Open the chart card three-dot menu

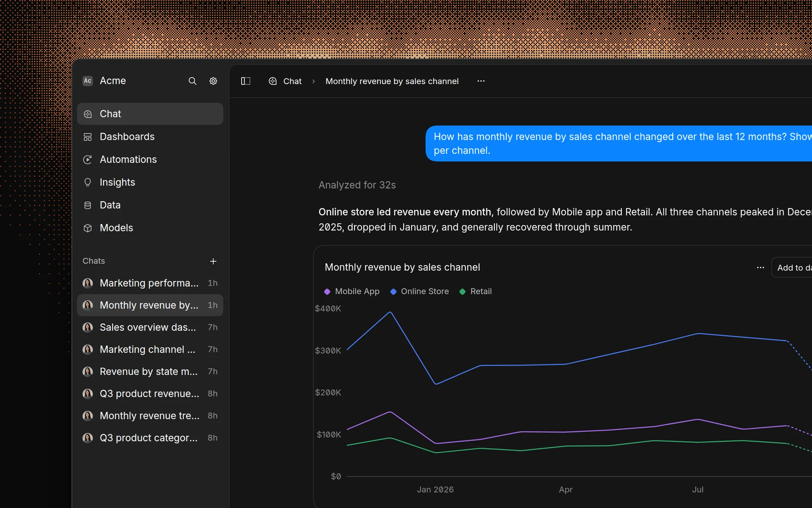(x=760, y=267)
